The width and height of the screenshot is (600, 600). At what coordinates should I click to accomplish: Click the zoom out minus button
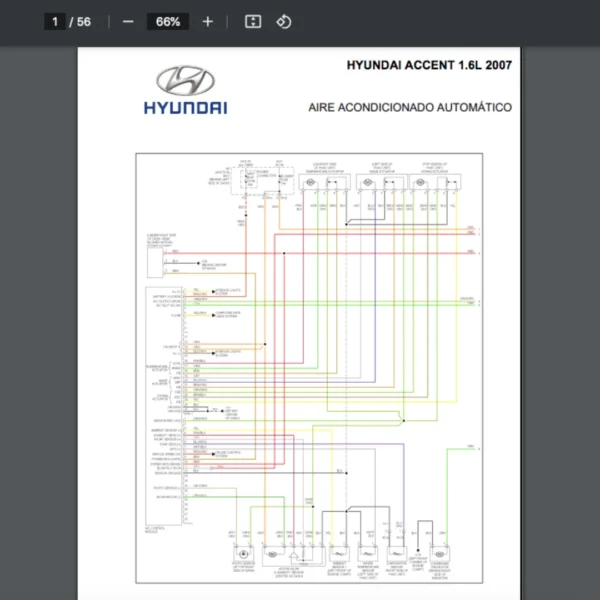point(128,21)
